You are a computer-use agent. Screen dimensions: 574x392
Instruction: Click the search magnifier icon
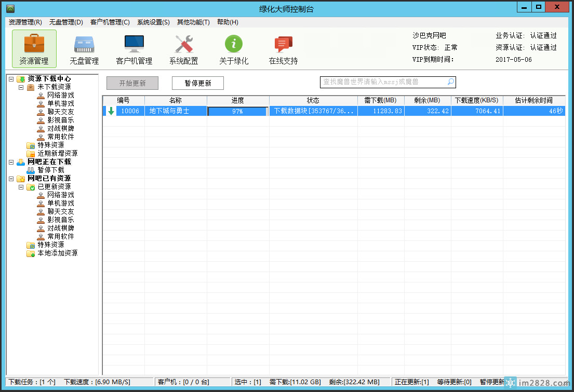[450, 82]
